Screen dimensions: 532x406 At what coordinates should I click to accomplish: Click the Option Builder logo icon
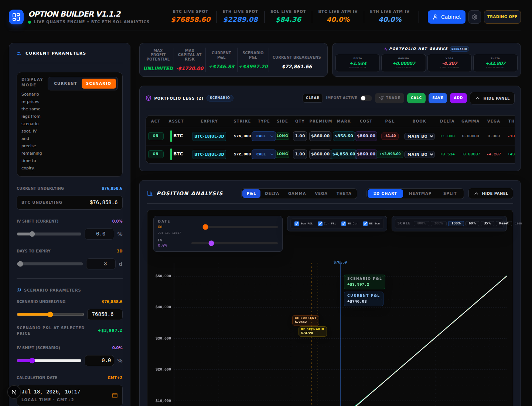tap(16, 17)
